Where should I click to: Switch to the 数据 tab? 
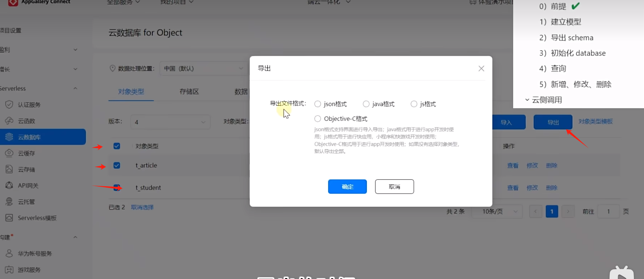[241, 92]
